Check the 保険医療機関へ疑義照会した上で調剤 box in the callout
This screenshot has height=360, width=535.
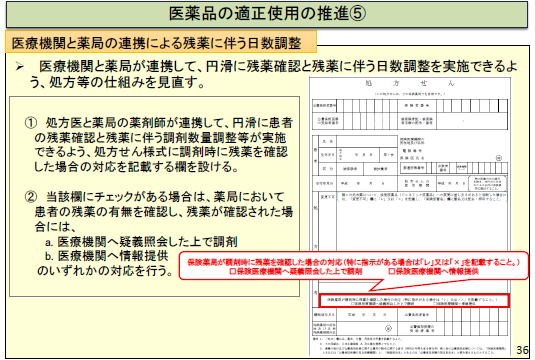coord(233,272)
